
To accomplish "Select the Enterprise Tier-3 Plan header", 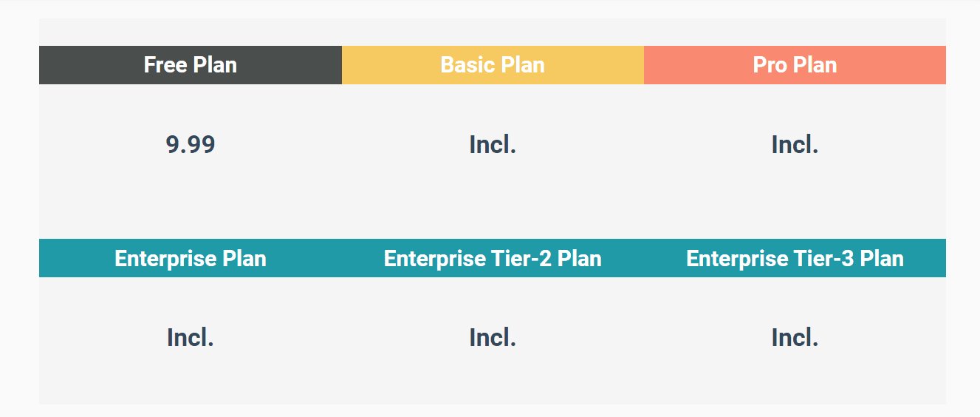I will coord(795,258).
